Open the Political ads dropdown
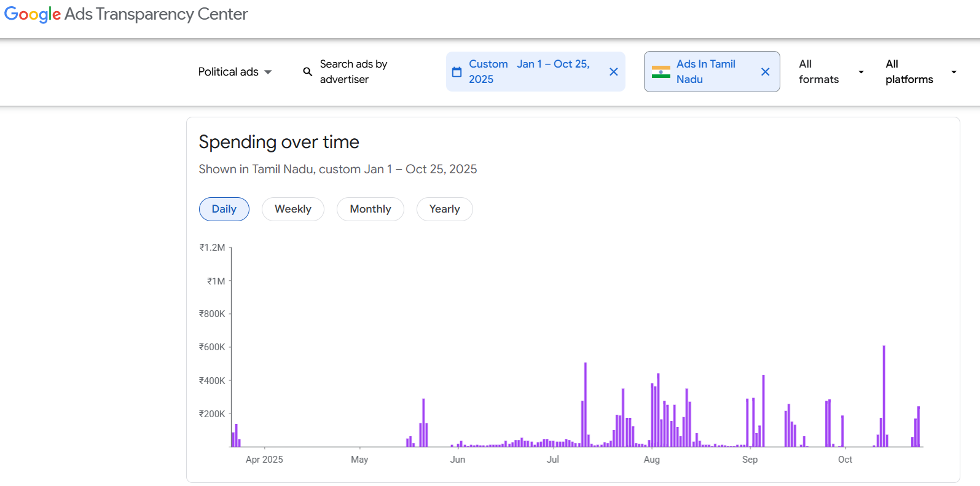This screenshot has height=486, width=980. [x=235, y=72]
